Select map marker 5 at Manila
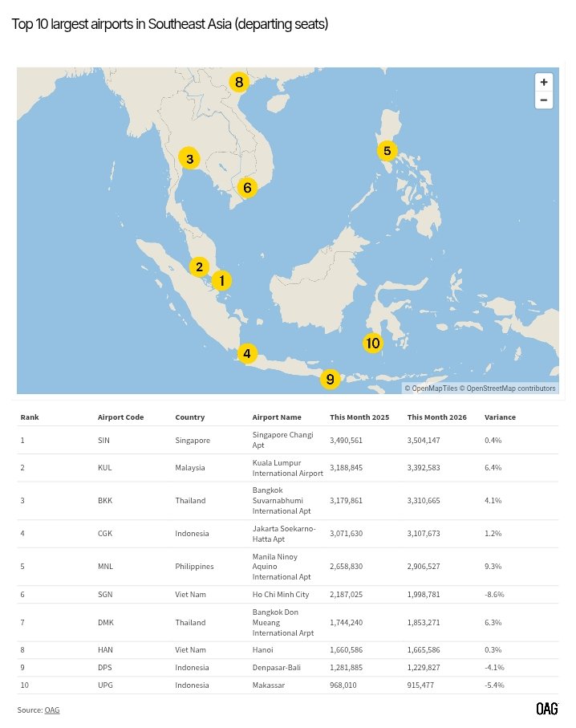The image size is (576, 728). click(387, 150)
